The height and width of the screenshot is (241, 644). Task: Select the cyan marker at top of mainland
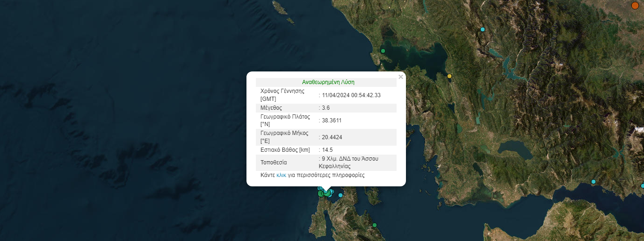[x=483, y=29]
